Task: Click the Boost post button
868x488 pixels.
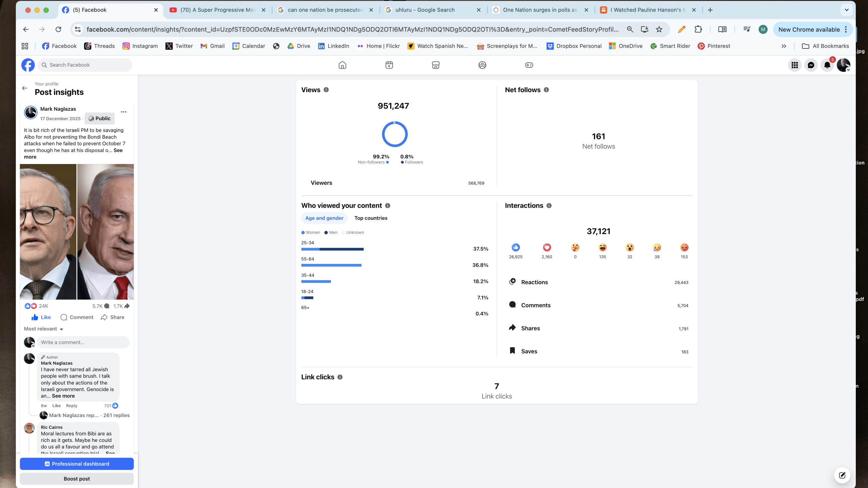Action: 77,479
